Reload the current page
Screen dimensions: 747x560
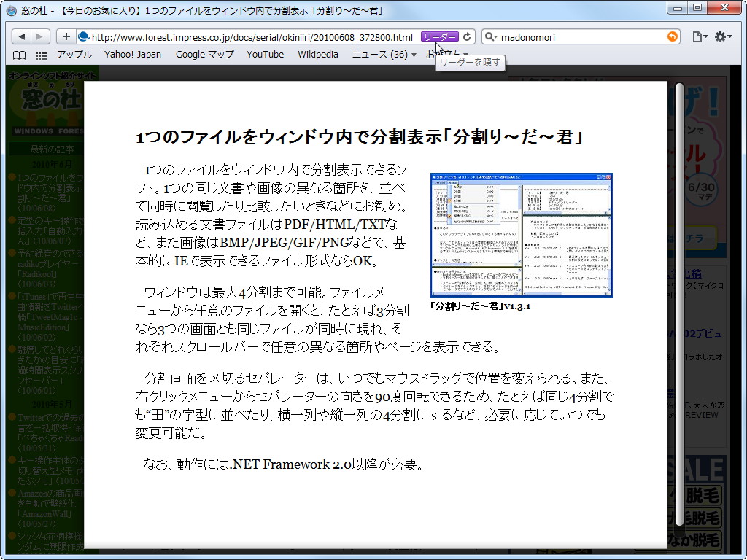point(468,35)
